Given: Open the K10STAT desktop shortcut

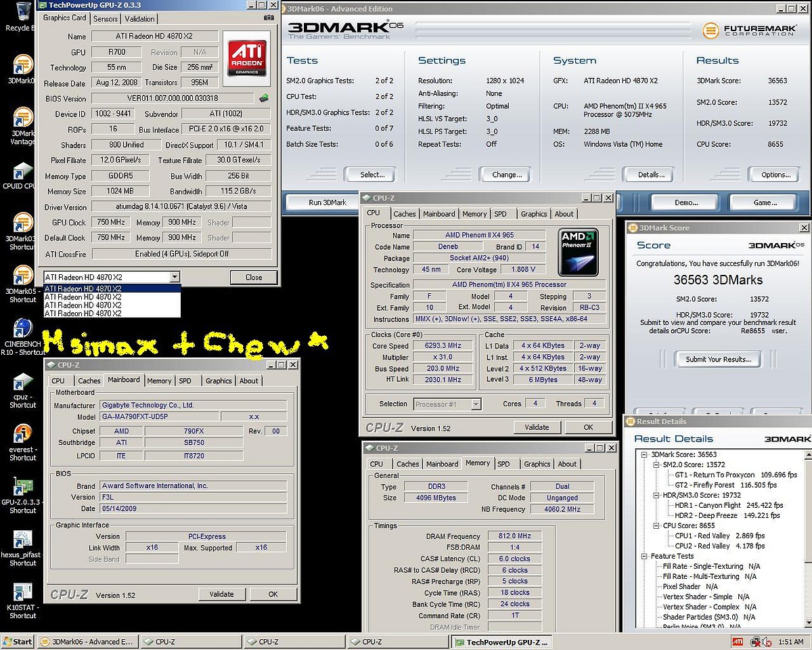Looking at the screenshot, I should pos(22,601).
